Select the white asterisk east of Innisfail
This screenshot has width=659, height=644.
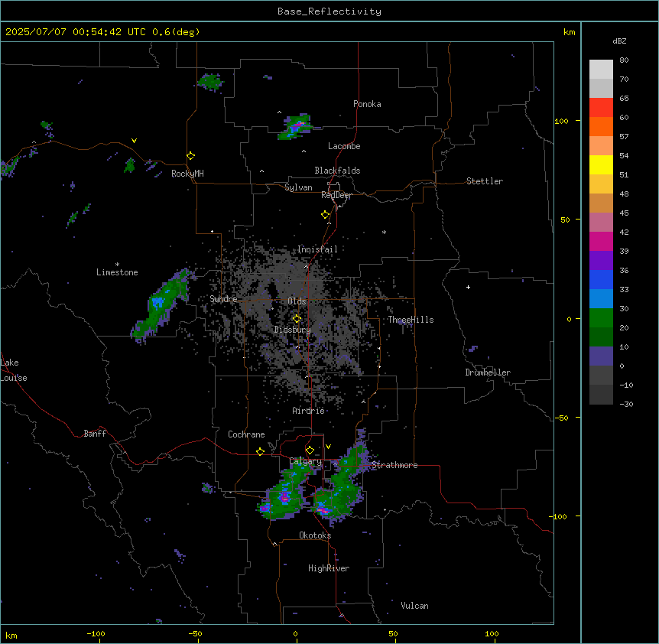[x=384, y=232]
